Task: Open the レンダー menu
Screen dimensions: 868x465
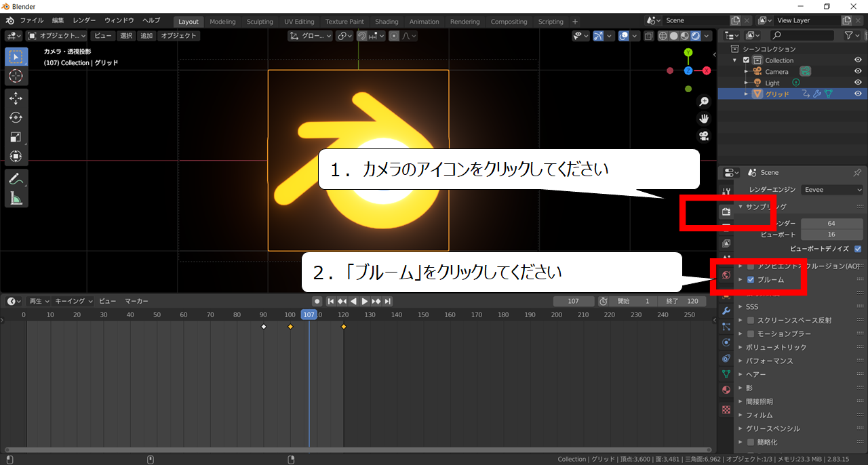Action: point(85,21)
